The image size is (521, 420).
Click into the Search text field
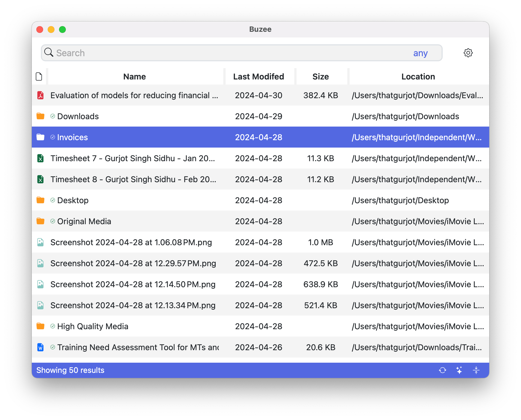(227, 53)
